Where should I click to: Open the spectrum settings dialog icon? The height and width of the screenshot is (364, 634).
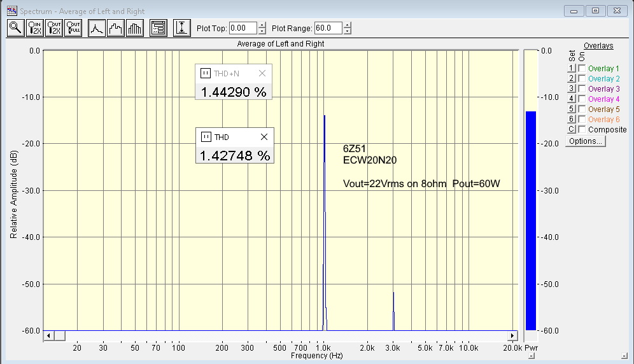point(158,28)
